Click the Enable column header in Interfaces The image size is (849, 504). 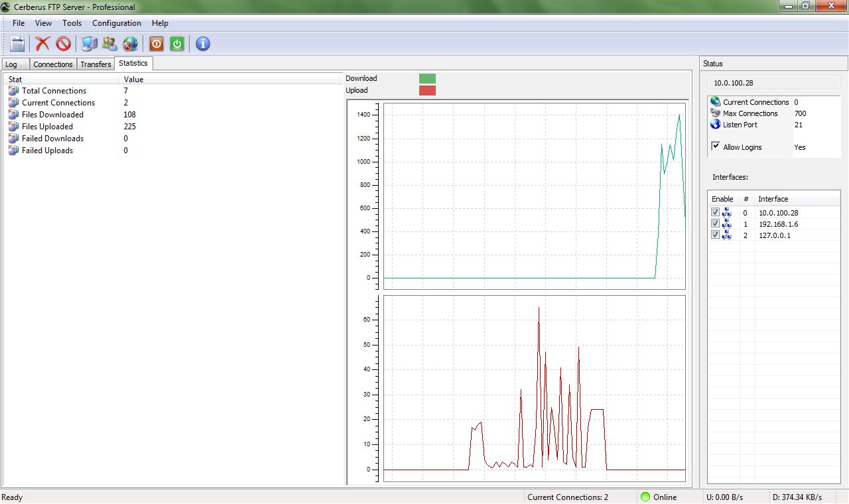(x=724, y=199)
